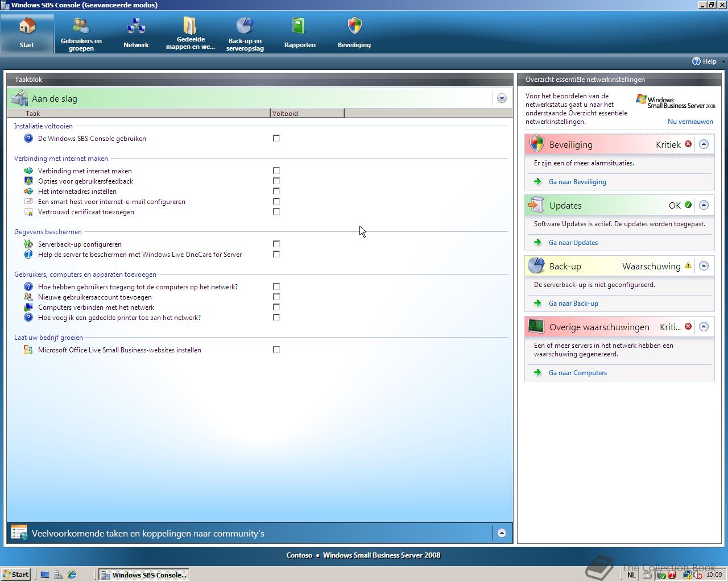
Task: Mark Computers verbinden met het netwerk completed
Action: [276, 307]
